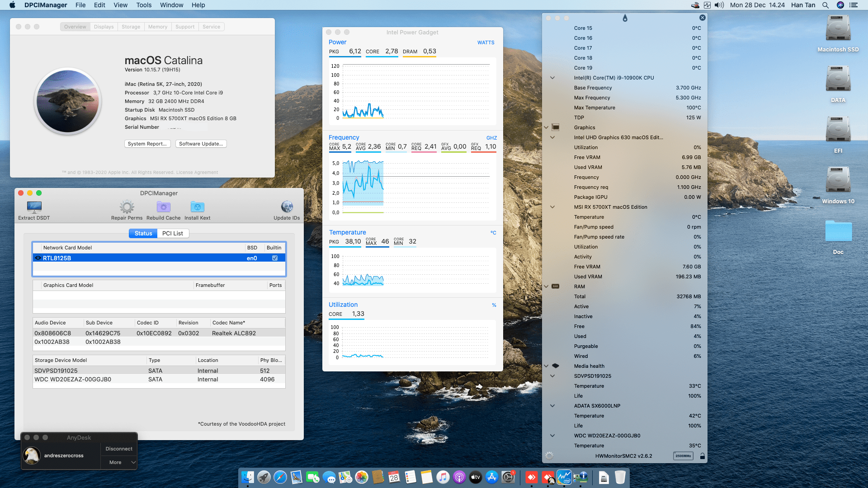Select the Doc folder on desktop
Viewport: 868px width, 488px height.
838,231
